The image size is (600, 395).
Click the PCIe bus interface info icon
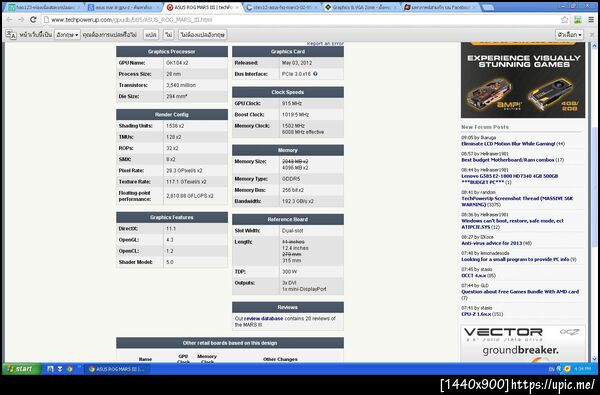[x=315, y=73]
